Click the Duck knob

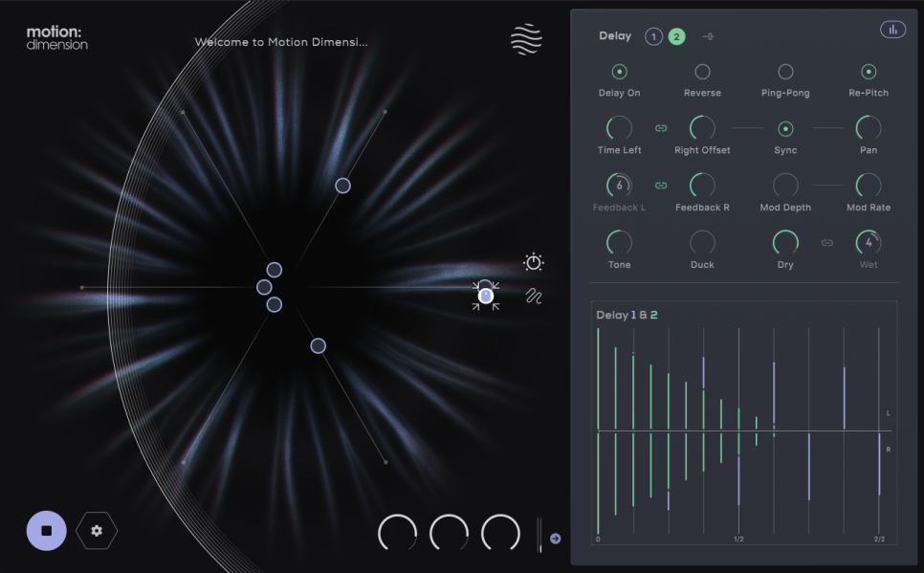point(702,242)
